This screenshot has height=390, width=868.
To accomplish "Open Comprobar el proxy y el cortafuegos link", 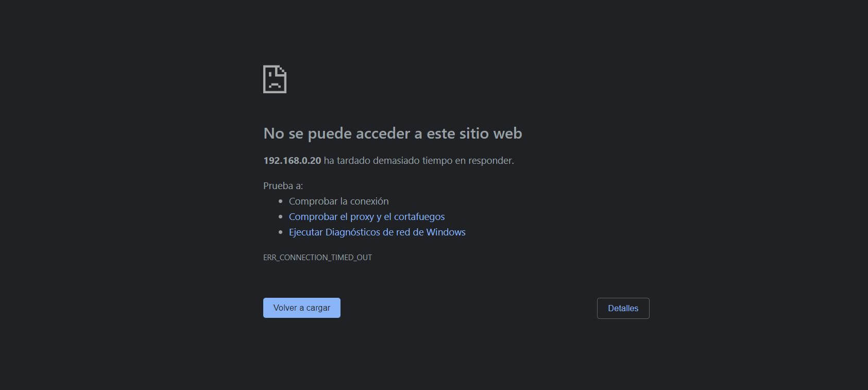I will [x=367, y=217].
